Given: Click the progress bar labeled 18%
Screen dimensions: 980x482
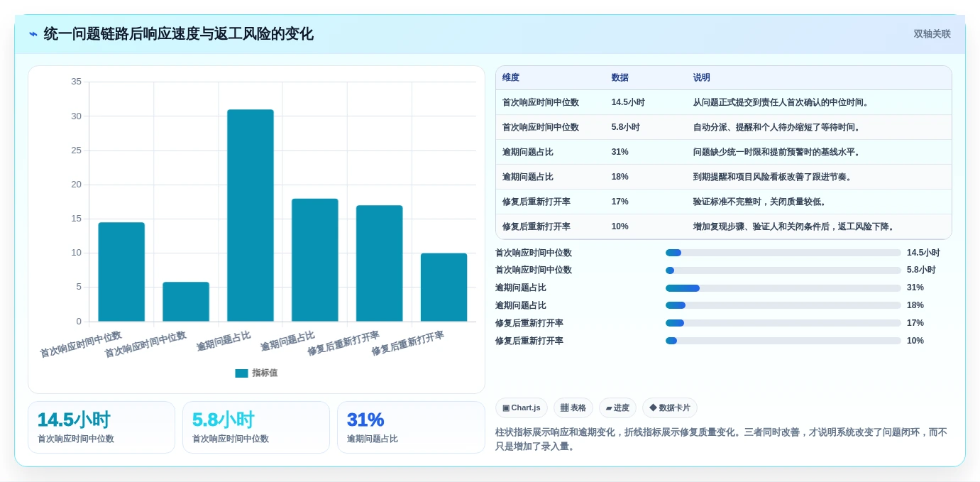Looking at the screenshot, I should tap(783, 305).
